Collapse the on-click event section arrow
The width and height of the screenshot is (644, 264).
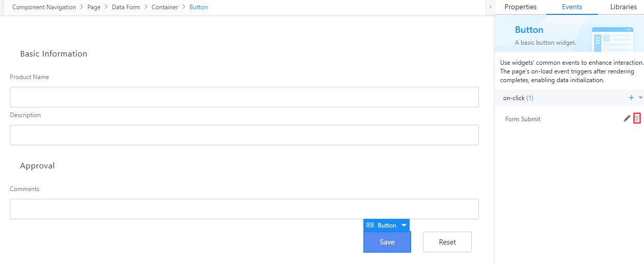click(x=640, y=98)
